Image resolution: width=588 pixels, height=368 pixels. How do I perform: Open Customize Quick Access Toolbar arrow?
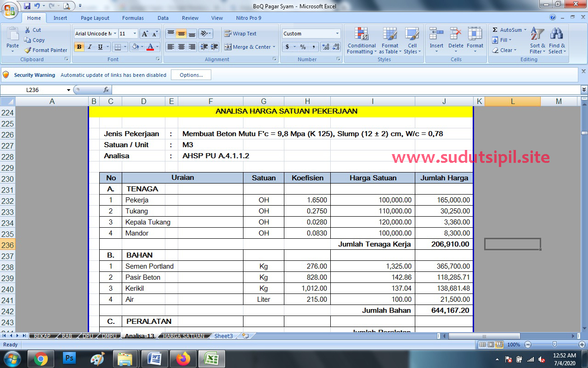click(x=80, y=6)
